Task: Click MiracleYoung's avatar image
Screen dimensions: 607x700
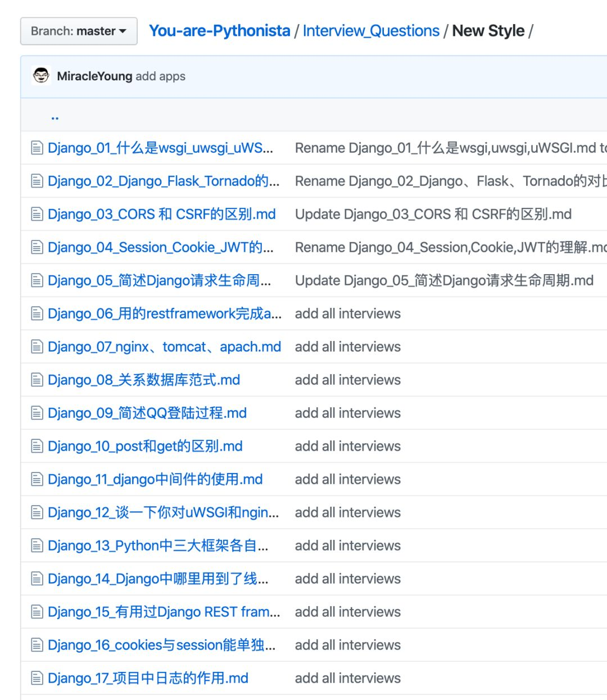Action: pyautogui.click(x=41, y=75)
